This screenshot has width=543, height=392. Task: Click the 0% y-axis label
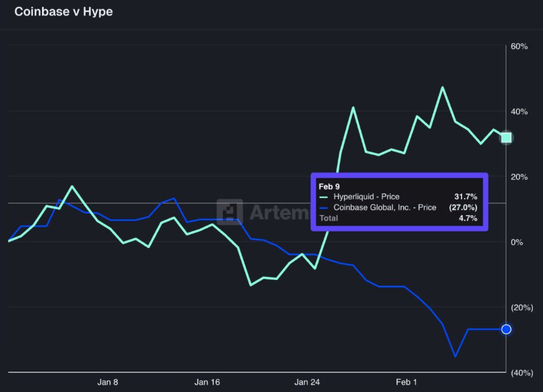[x=518, y=242]
